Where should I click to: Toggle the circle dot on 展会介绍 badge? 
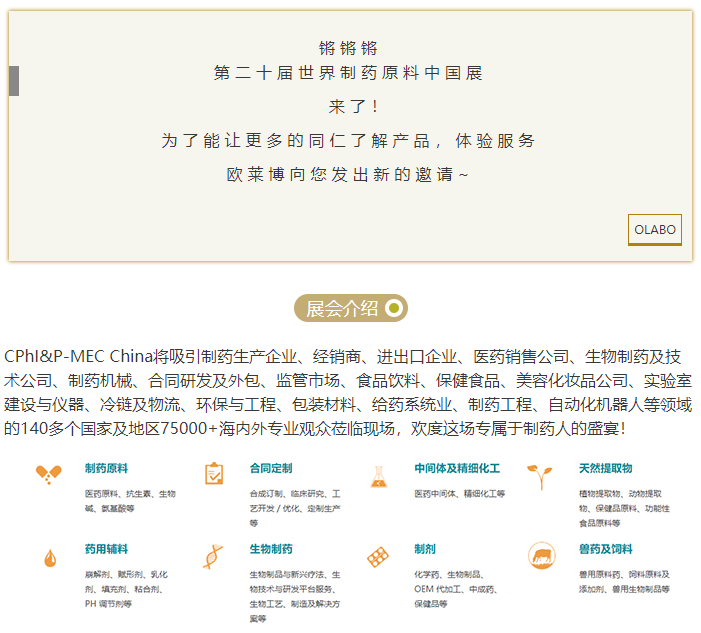click(394, 308)
